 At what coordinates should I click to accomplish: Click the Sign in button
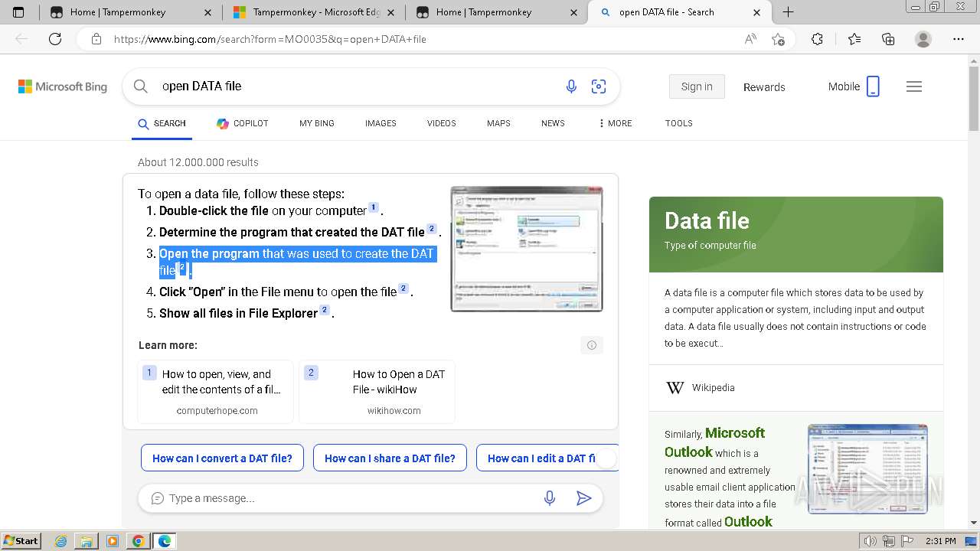click(697, 86)
